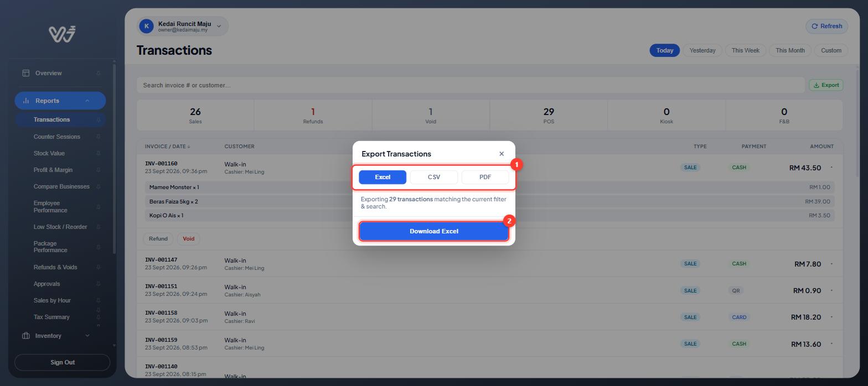Filter transactions to This Week
Viewport: 868px width, 386px height.
746,50
